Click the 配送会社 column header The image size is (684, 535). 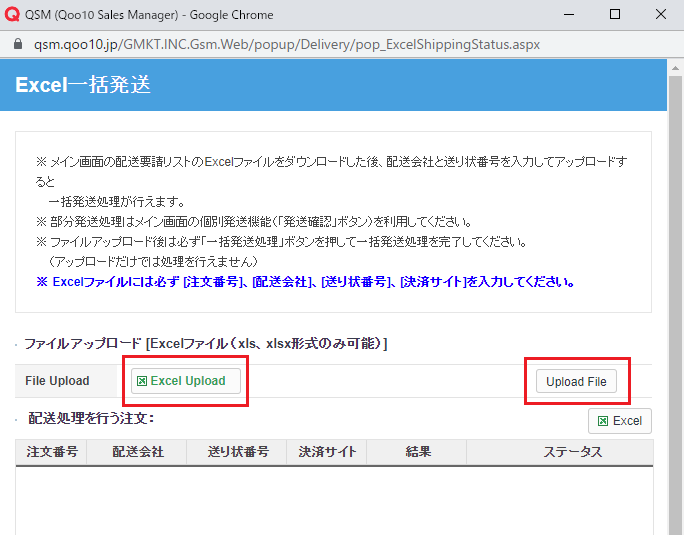[137, 452]
